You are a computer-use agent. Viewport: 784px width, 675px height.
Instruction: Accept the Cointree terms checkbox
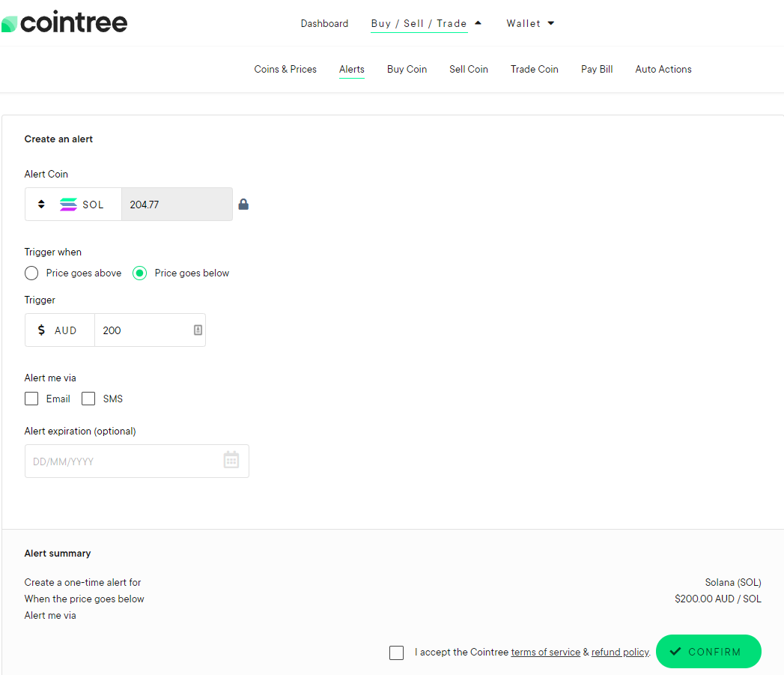tap(397, 653)
